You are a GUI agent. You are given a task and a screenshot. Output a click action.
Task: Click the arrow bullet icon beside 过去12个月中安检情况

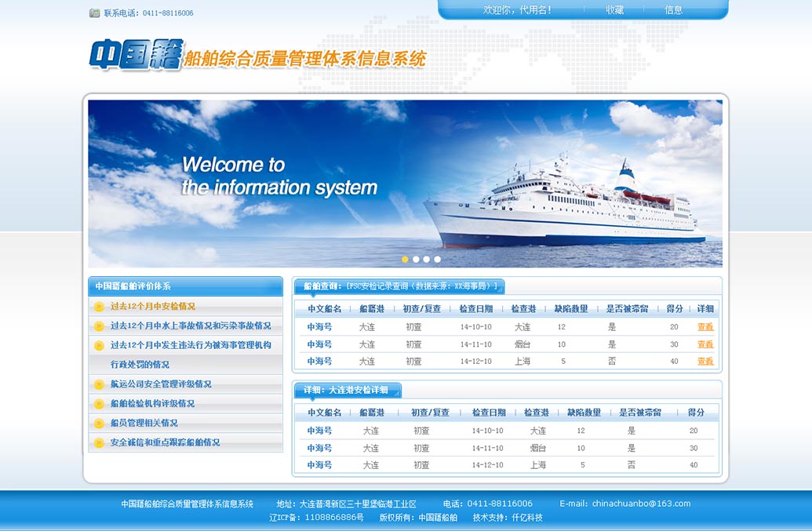click(99, 307)
